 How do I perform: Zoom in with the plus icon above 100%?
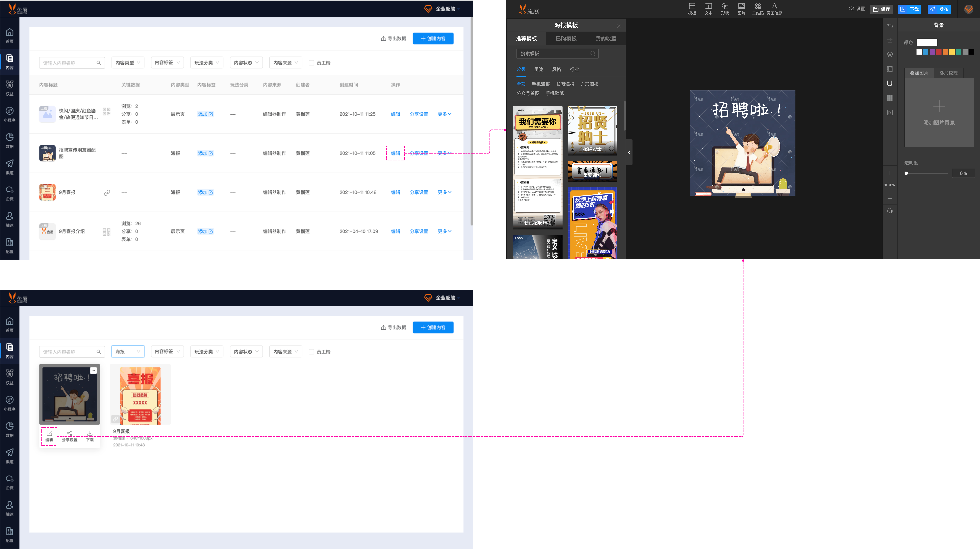pyautogui.click(x=890, y=173)
